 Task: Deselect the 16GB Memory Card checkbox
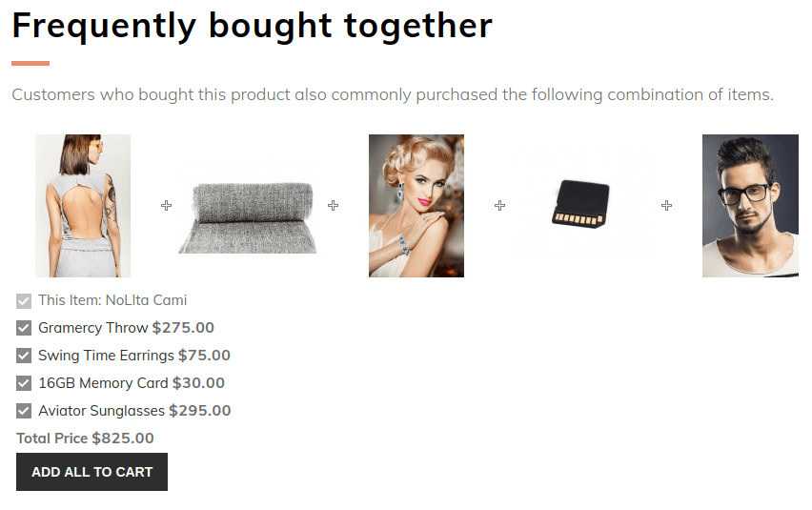[24, 383]
